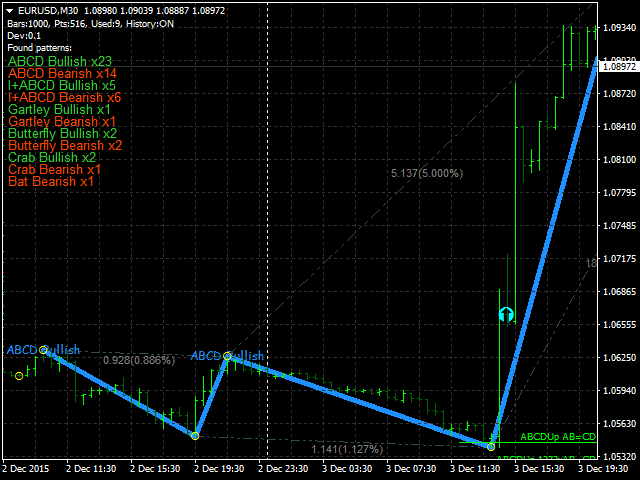This screenshot has height=480, width=640.
Task: Click the EURUSD,M30 price header text
Action: point(122,11)
